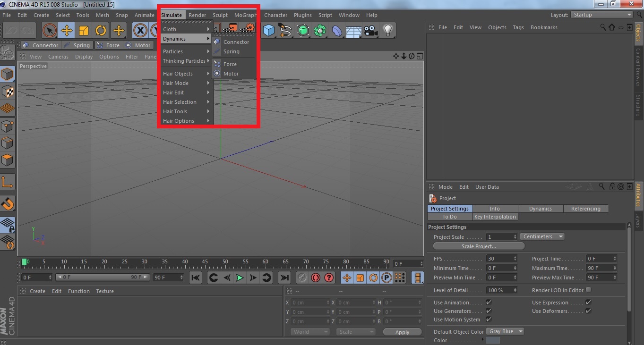Add a floor environment object
The image size is (644, 345).
coord(354,31)
